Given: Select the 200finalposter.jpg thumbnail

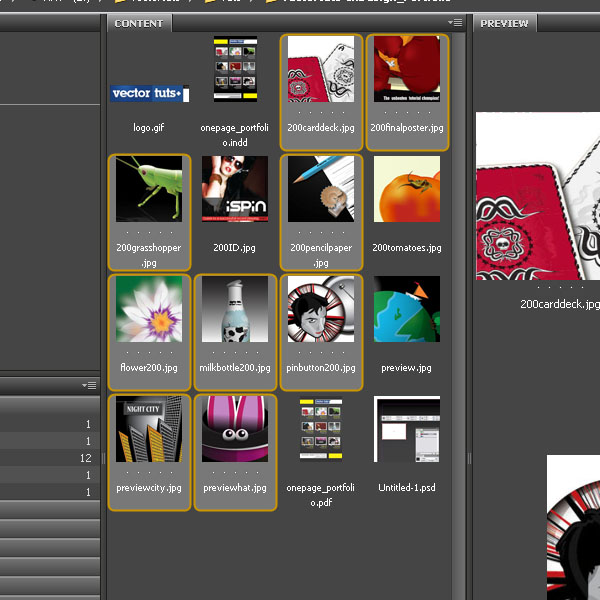Looking at the screenshot, I should [407, 69].
